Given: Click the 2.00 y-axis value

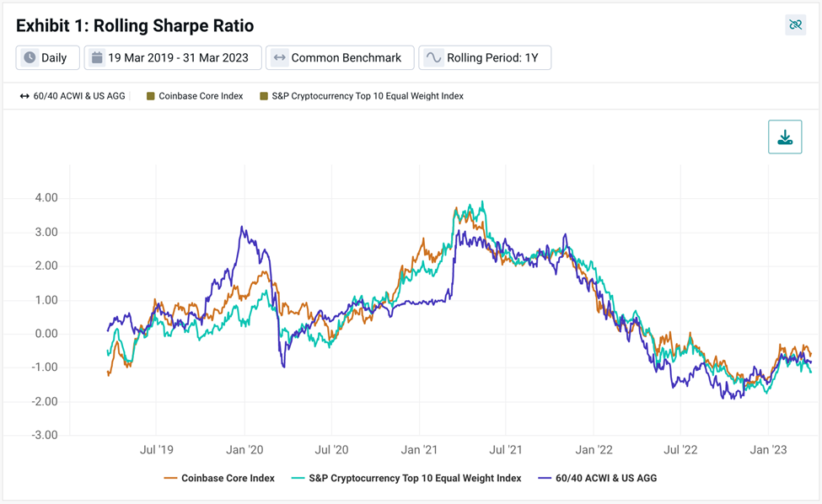Looking at the screenshot, I should click(x=46, y=265).
